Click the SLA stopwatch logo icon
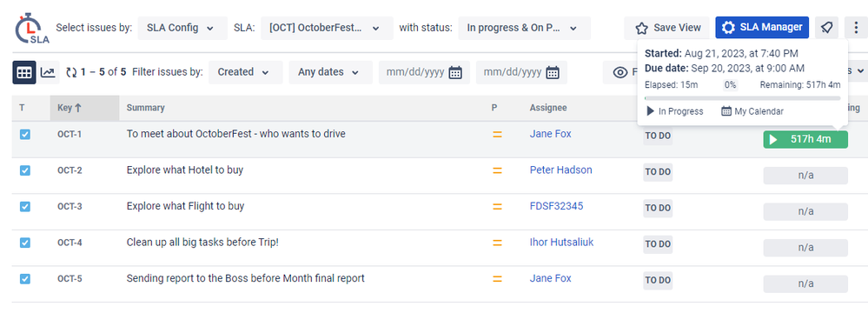The image size is (868, 313). 32,28
